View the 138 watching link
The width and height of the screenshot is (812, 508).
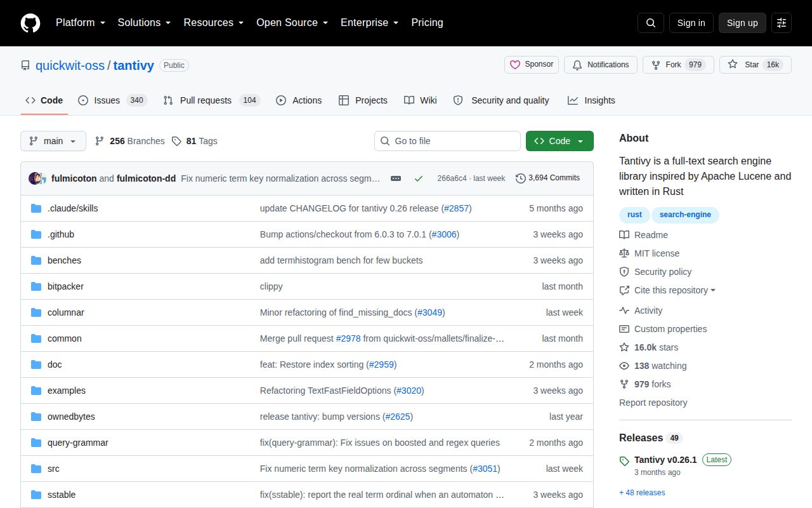653,366
